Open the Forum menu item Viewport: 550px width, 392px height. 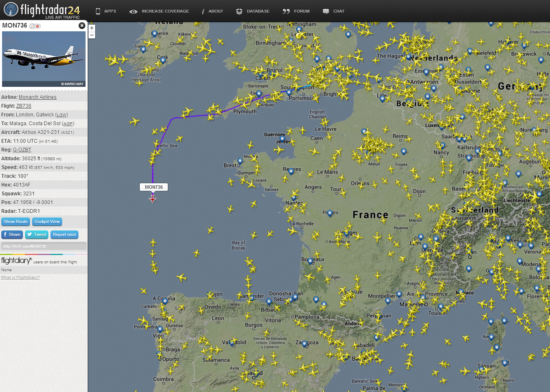pos(296,11)
